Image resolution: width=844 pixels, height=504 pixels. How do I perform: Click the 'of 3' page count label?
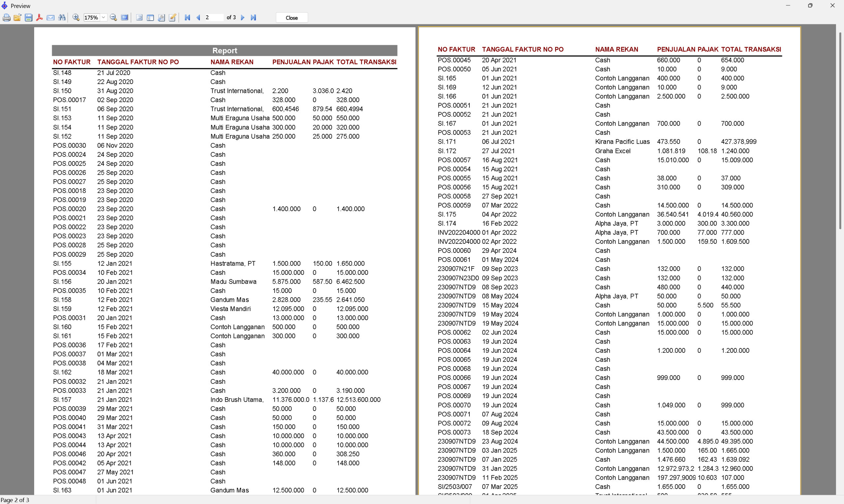coord(231,18)
